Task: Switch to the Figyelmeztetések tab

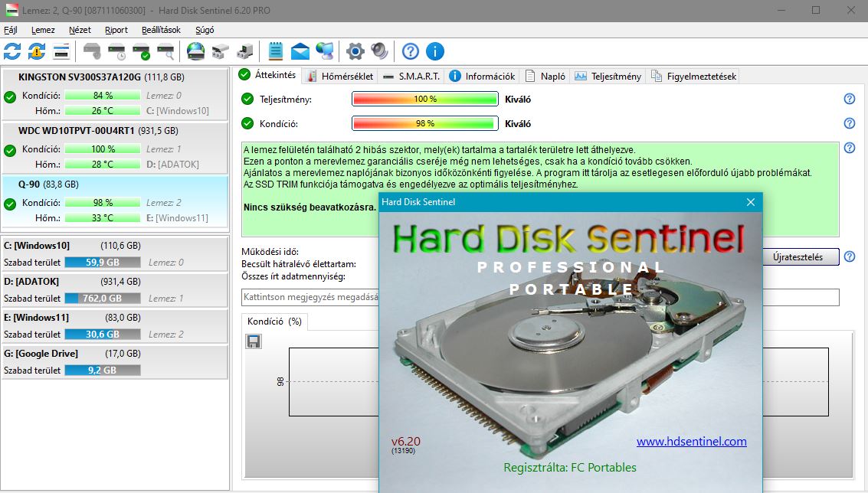Action: point(694,77)
